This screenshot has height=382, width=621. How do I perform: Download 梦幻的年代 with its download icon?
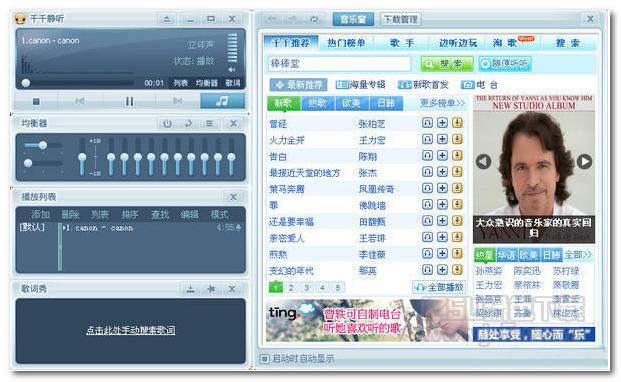pyautogui.click(x=457, y=270)
